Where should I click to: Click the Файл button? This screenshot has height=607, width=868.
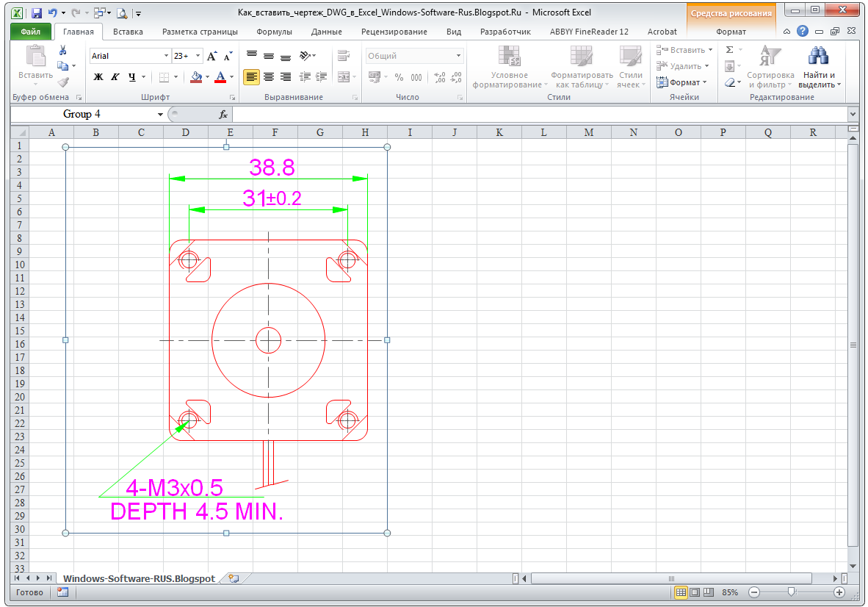30,32
